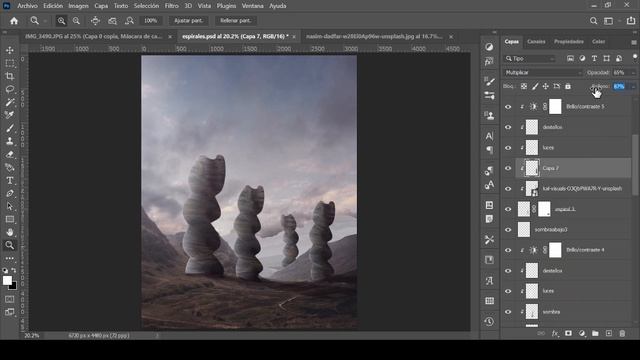
Task: Create a new layer group folder
Action: (595, 333)
